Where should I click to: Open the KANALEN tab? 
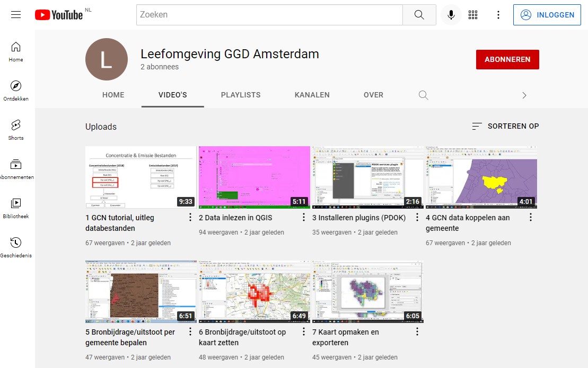pyautogui.click(x=312, y=95)
